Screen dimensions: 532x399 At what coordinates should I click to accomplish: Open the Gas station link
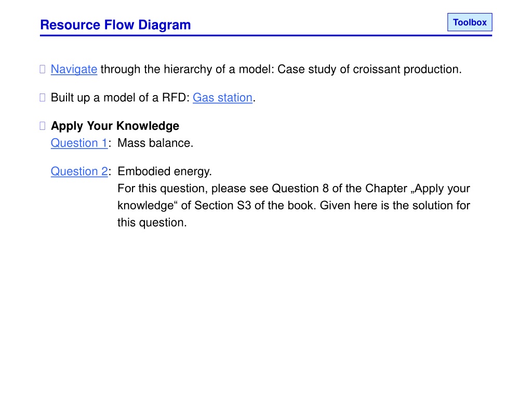[x=222, y=98]
